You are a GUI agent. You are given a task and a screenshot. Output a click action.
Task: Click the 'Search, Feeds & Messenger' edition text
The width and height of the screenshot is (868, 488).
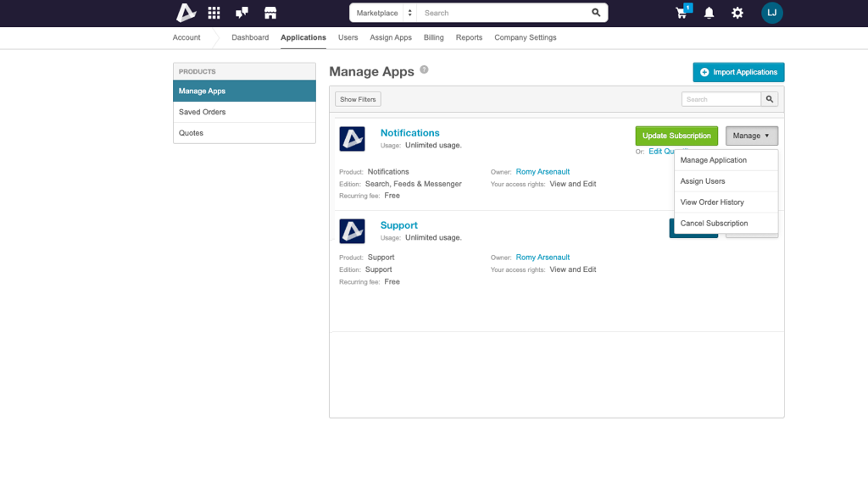413,184
